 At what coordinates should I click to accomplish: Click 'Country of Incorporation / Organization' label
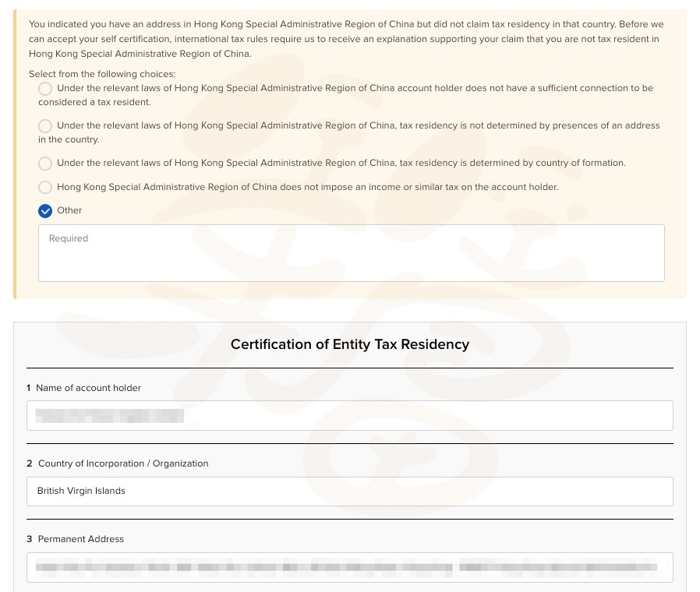point(123,463)
